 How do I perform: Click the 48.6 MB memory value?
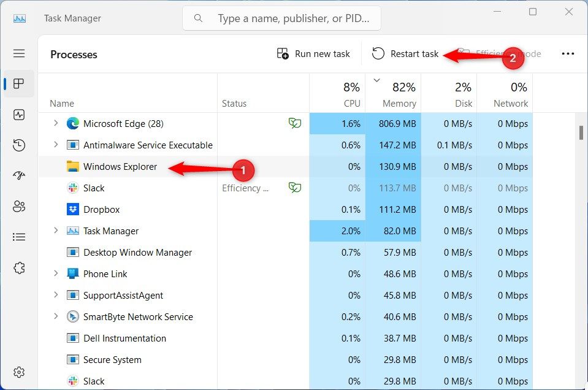pos(400,274)
